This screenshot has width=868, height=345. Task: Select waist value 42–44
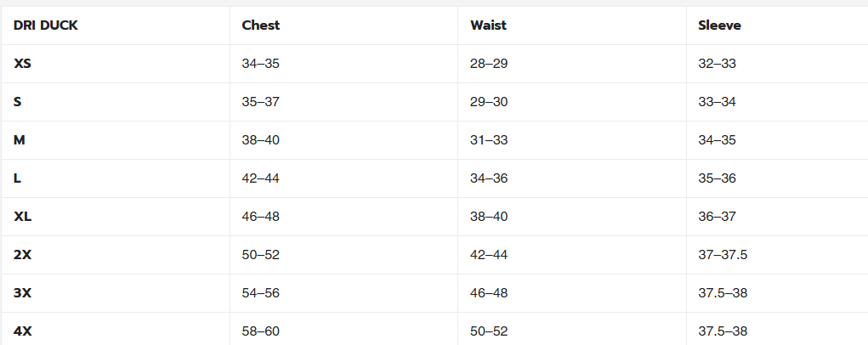pyautogui.click(x=489, y=255)
